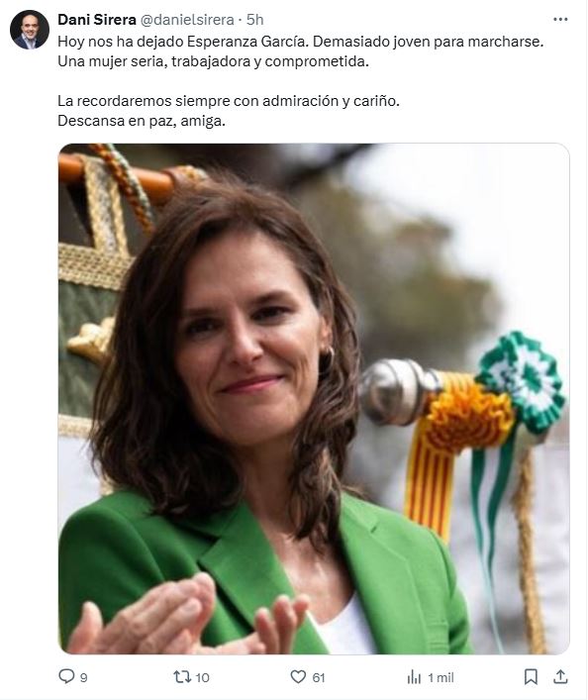The image size is (588, 700).
Task: Click the retweet arrows icon
Action: click(182, 677)
